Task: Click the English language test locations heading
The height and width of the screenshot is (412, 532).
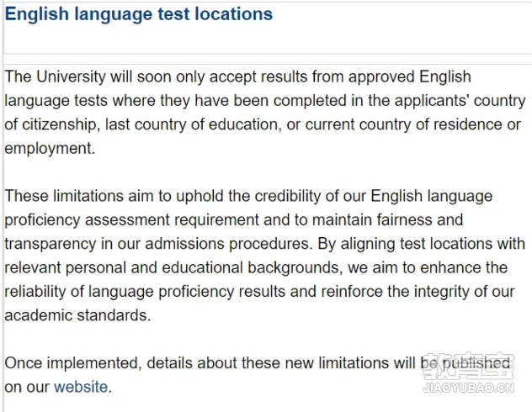Action: [x=139, y=14]
